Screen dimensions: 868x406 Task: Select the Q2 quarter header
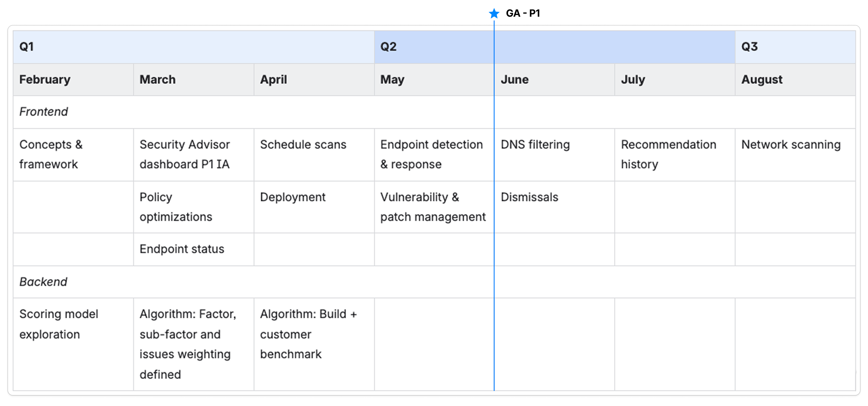pyautogui.click(x=388, y=46)
